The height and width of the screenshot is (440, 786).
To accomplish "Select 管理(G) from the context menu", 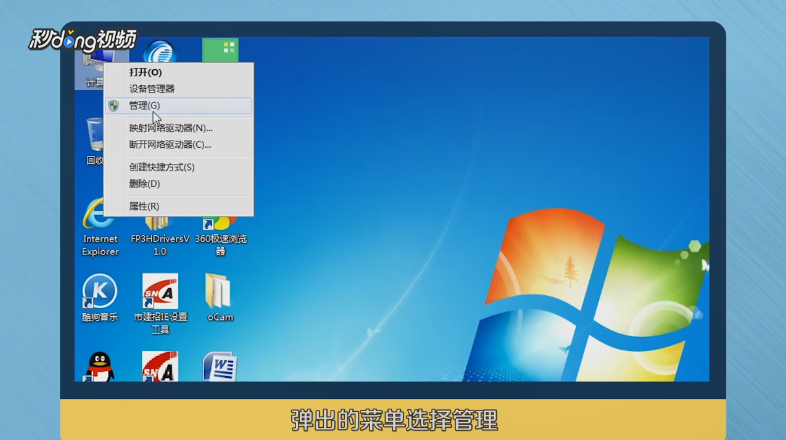I will pyautogui.click(x=178, y=105).
